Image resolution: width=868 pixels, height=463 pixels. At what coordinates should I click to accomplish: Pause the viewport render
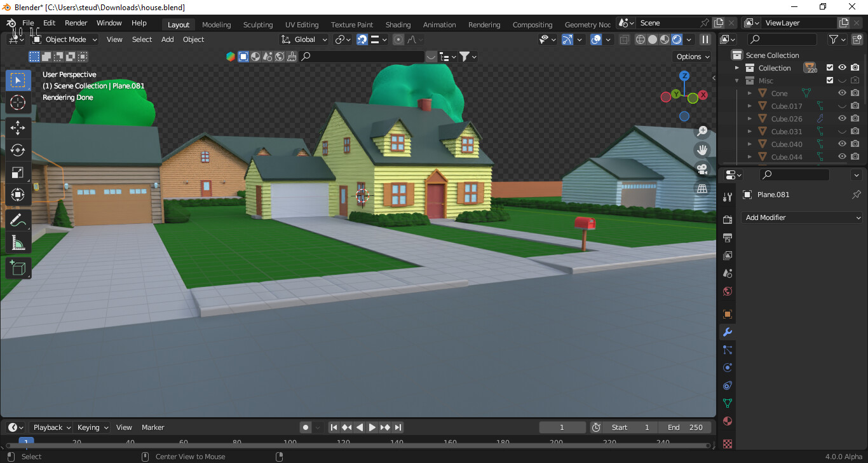tap(705, 39)
